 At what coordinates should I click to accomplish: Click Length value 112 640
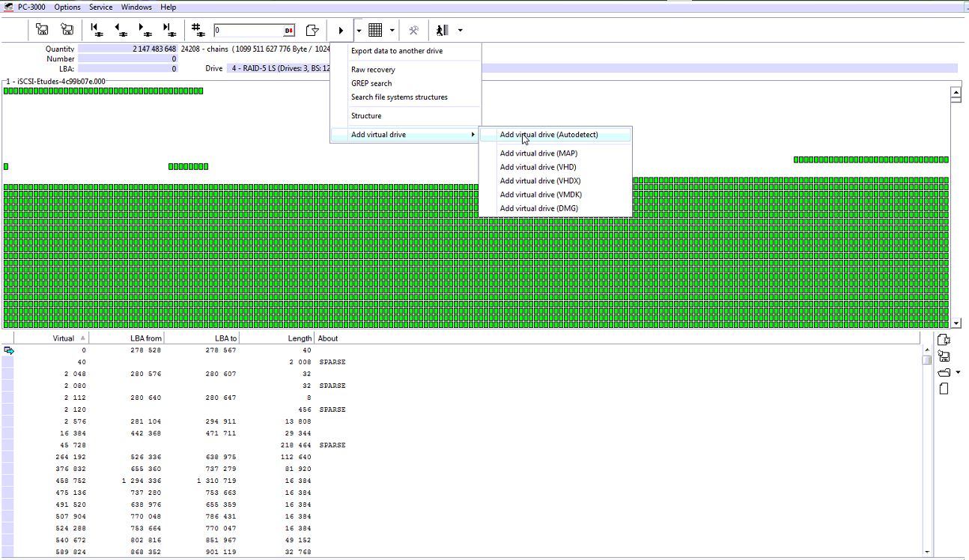(296, 457)
